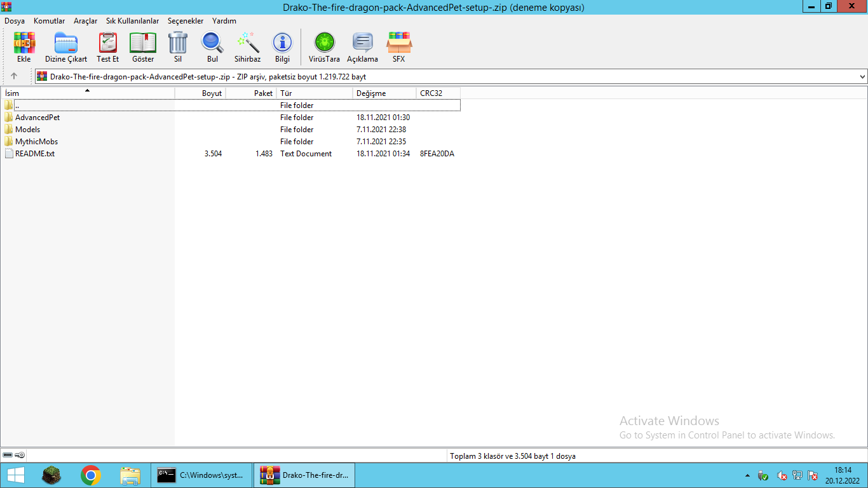Sort files by the Tür column
The height and width of the screenshot is (488, 868).
[315, 93]
